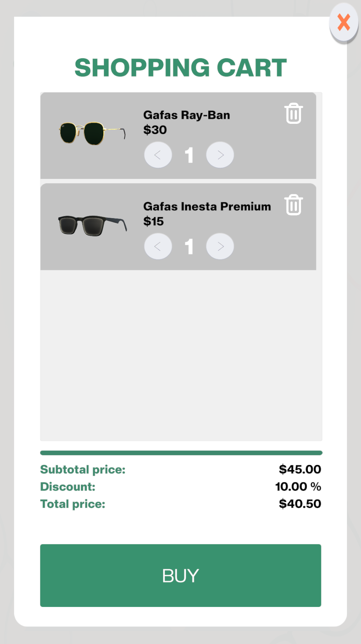Click the 10.00 % discount value
Viewport: 361px width, 644px height.
298,487
